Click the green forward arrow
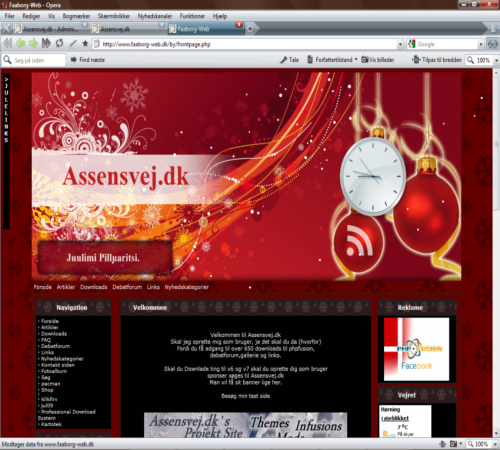 click(33, 43)
